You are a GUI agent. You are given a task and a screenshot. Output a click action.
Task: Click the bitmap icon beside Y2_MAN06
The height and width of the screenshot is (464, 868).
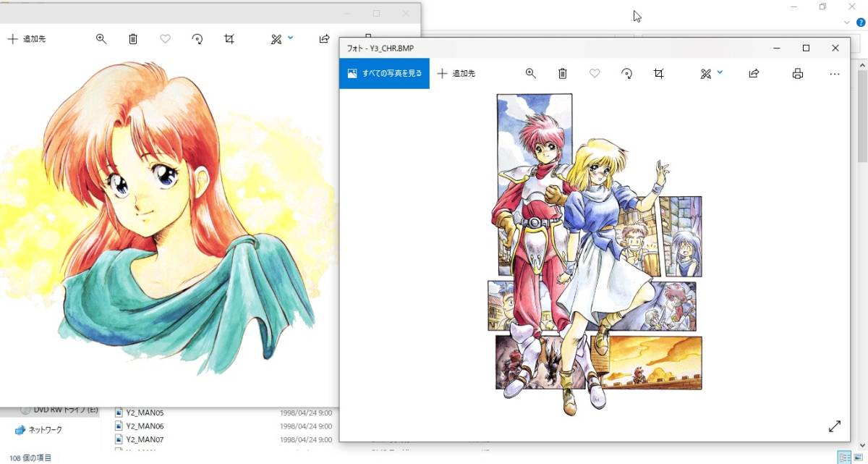point(119,426)
